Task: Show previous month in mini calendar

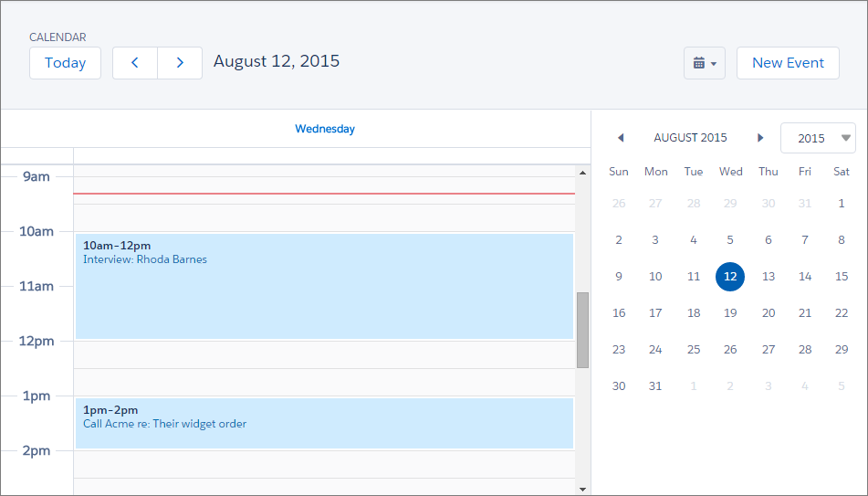Action: (621, 137)
